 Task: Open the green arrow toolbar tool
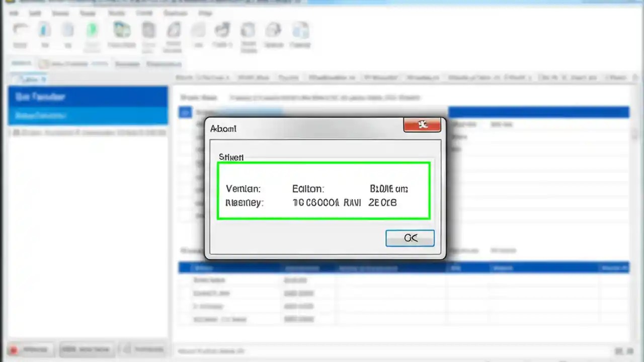[93, 29]
